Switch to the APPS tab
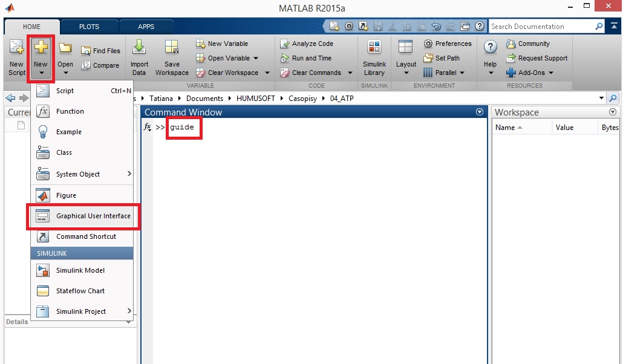623x364 pixels. 146,27
